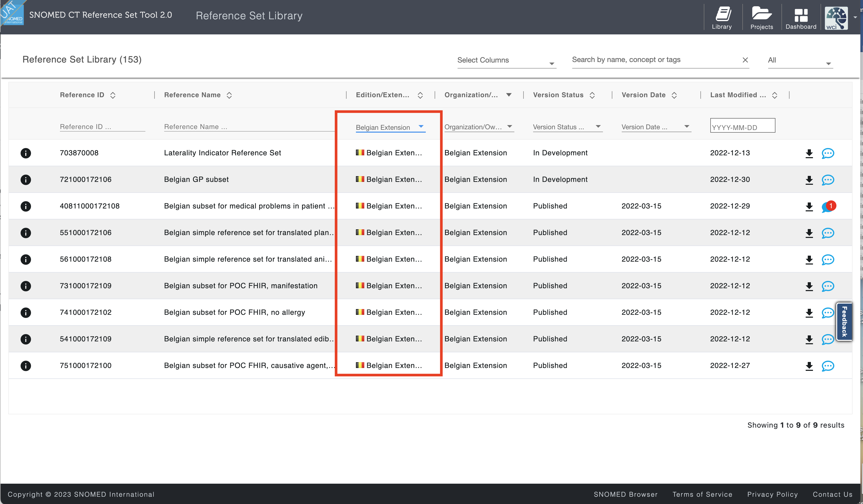This screenshot has width=863, height=504.
Task: Follow the SNOMED Browser footer link
Action: point(625,494)
